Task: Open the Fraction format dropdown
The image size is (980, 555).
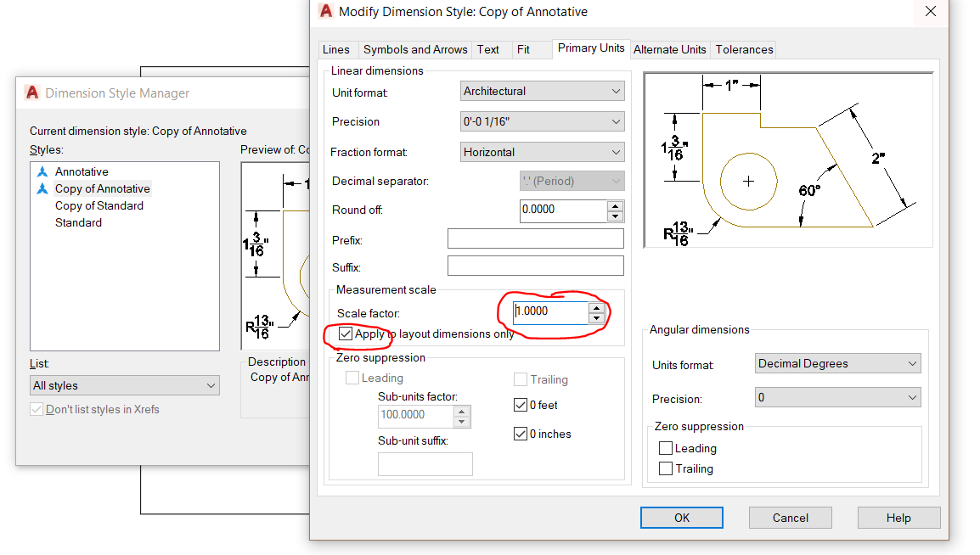Action: [615, 151]
